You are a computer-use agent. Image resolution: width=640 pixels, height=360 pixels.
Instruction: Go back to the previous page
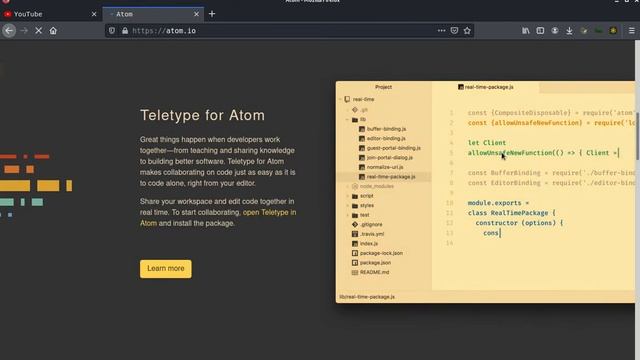click(9, 31)
